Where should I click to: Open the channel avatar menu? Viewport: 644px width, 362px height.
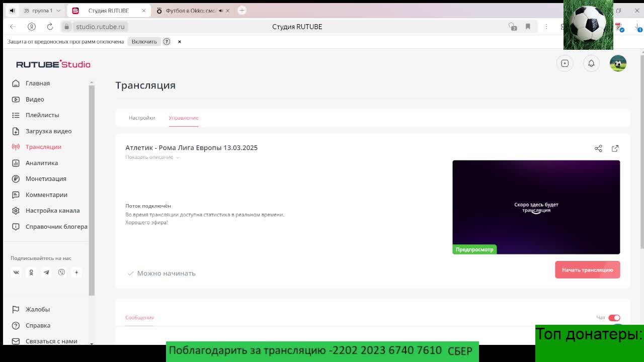point(618,63)
